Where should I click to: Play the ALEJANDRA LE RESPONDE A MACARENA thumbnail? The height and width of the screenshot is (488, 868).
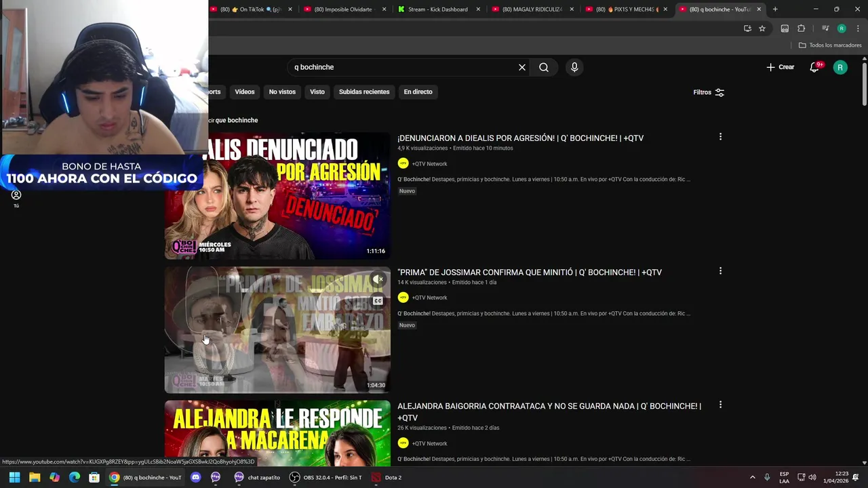click(x=277, y=433)
